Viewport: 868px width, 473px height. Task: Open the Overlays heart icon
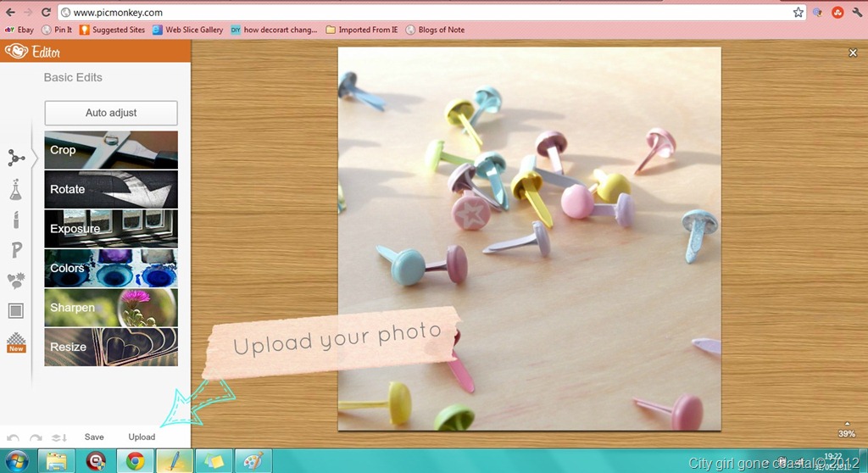16,281
